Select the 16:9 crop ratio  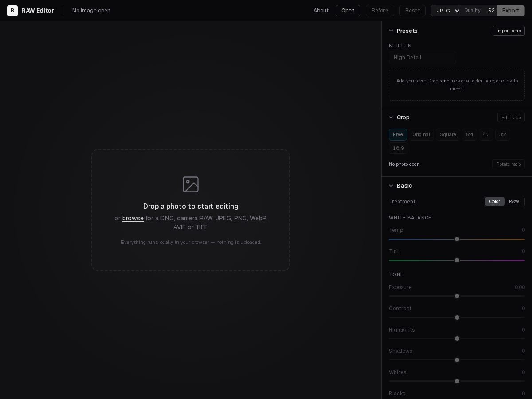point(399,148)
